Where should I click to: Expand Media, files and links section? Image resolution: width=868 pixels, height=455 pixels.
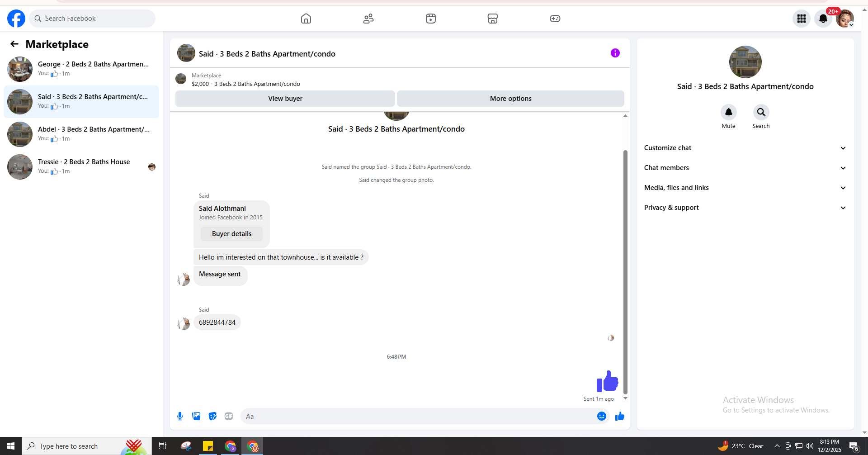745,188
